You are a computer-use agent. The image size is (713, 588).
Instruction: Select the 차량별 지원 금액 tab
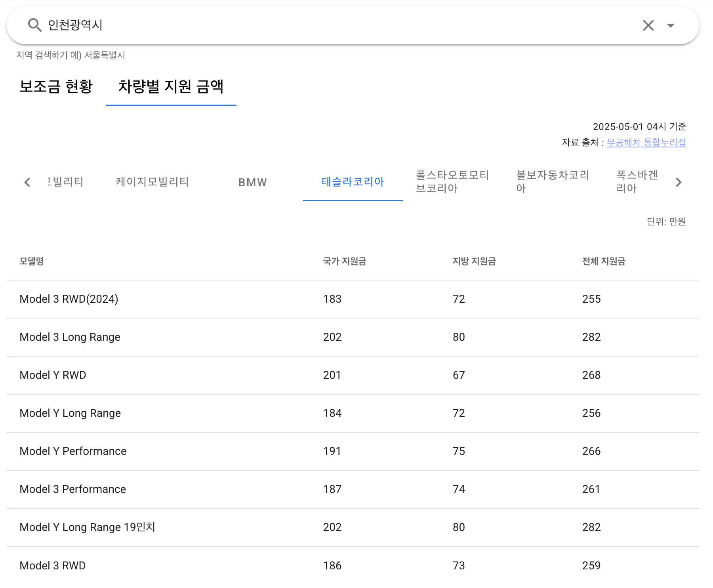pyautogui.click(x=171, y=88)
